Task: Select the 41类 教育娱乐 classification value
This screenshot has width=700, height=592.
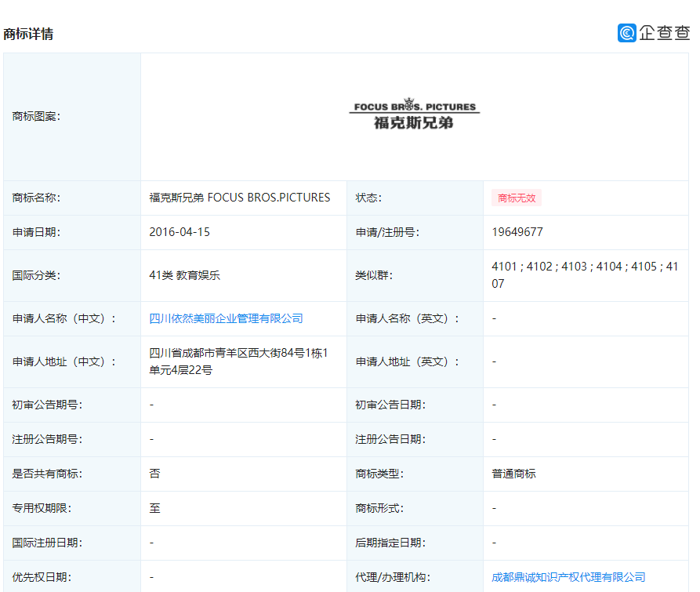Action: click(x=184, y=275)
